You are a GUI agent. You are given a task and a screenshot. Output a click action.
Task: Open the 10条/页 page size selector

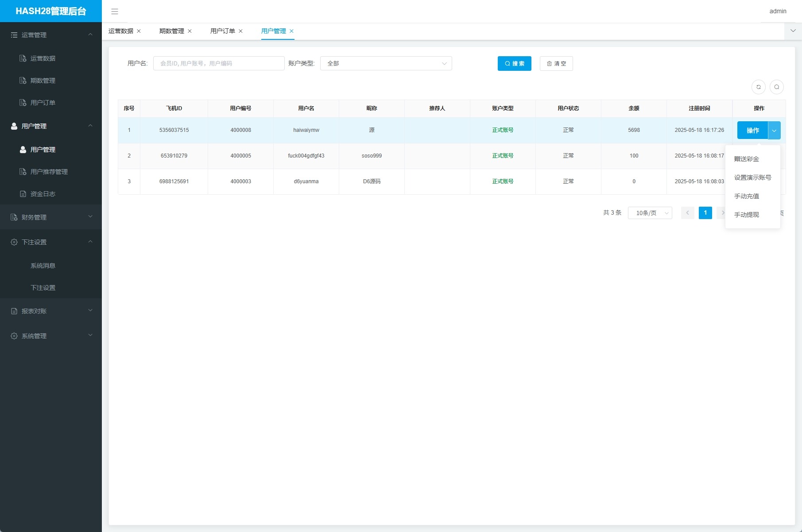point(650,213)
